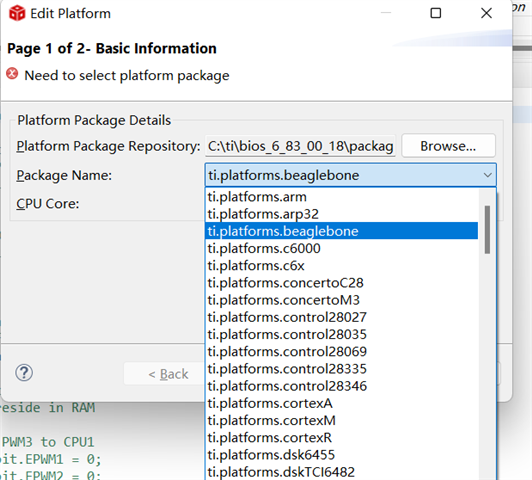Select highlighted ti.platforms.beaglebone in the list
This screenshot has height=480, width=532.
[342, 231]
